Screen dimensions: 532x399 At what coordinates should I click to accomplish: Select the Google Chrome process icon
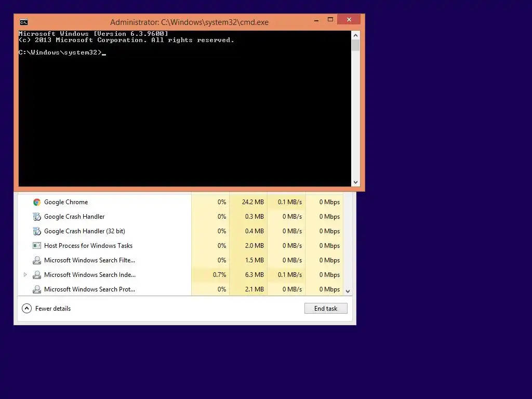[x=37, y=202]
